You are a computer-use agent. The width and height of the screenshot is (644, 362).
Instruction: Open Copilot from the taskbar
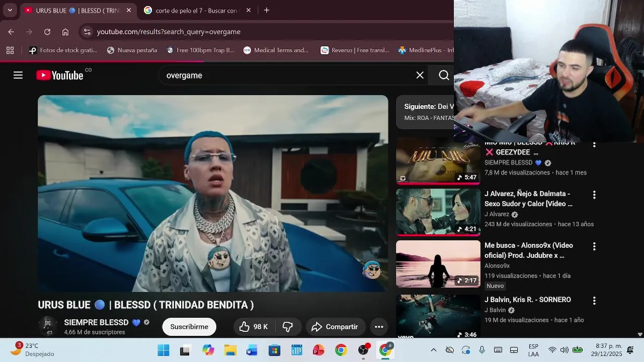(208, 350)
